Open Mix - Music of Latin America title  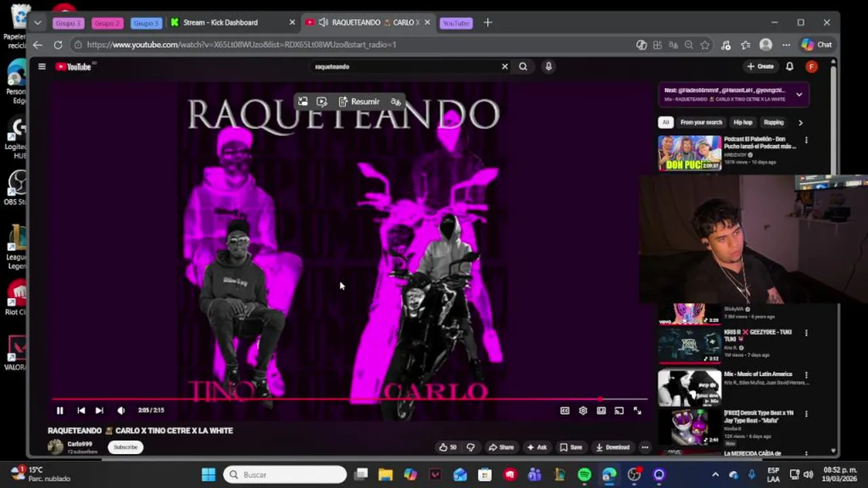click(757, 374)
